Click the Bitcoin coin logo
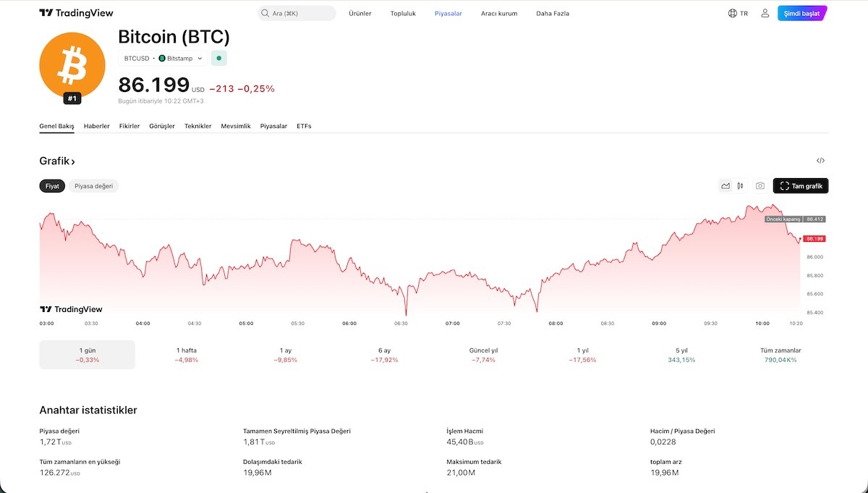This screenshot has height=493, width=868. pos(72,64)
